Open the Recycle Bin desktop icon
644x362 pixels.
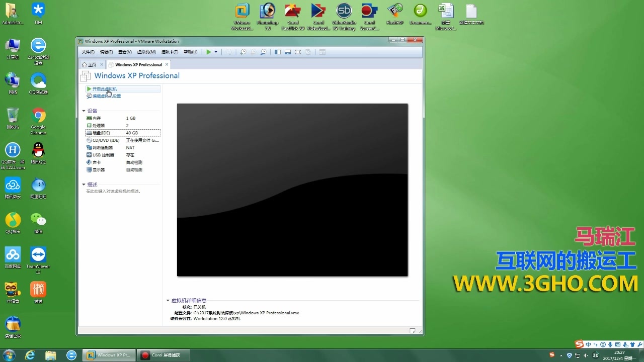coord(13,118)
